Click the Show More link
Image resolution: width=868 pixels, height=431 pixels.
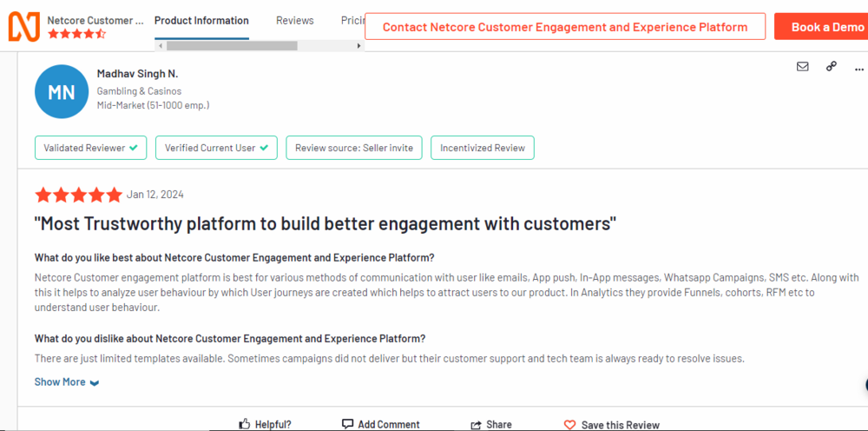click(60, 381)
